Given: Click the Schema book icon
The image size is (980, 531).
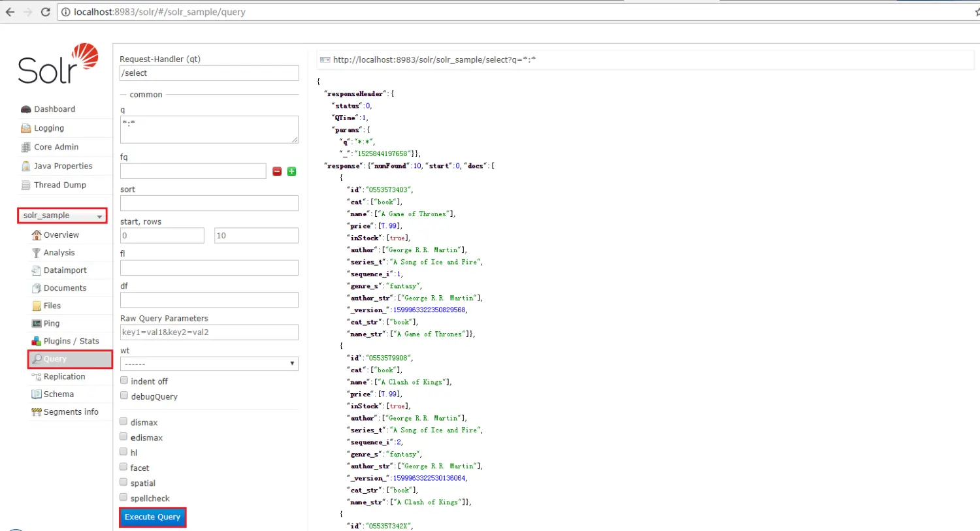Looking at the screenshot, I should (x=37, y=394).
